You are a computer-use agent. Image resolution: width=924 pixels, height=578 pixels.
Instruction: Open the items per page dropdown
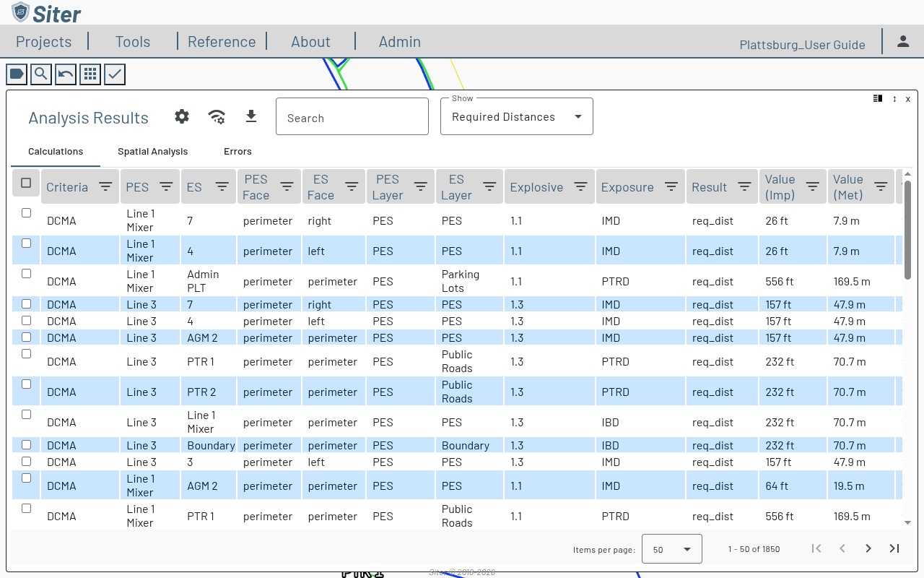672,549
